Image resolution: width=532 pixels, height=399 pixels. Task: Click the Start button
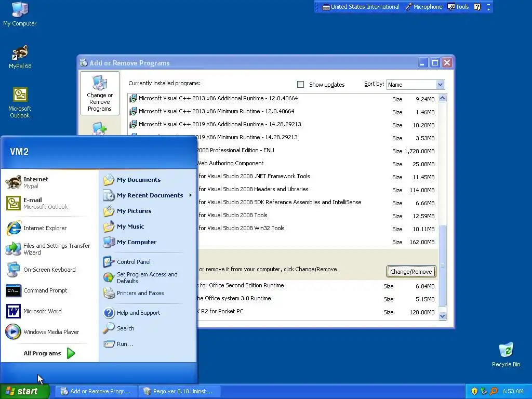(x=25, y=391)
